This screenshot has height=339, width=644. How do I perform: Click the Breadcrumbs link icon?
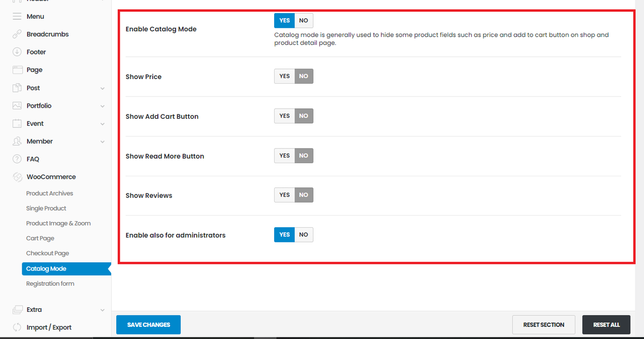coord(17,34)
